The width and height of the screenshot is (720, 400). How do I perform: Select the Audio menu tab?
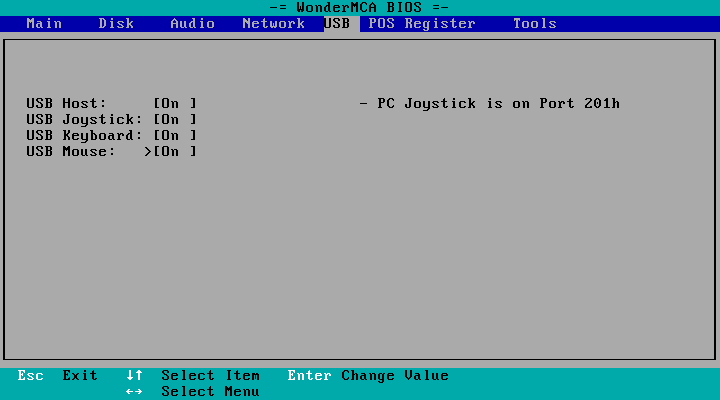192,23
